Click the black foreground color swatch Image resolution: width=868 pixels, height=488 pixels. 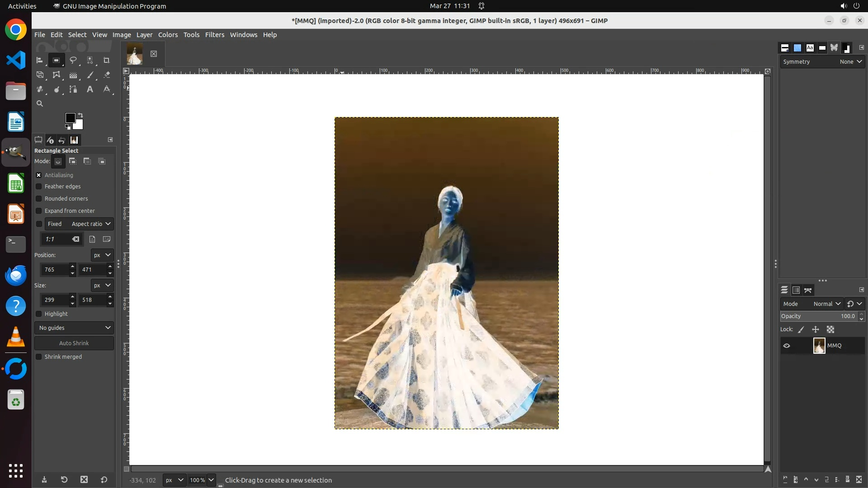pyautogui.click(x=70, y=117)
